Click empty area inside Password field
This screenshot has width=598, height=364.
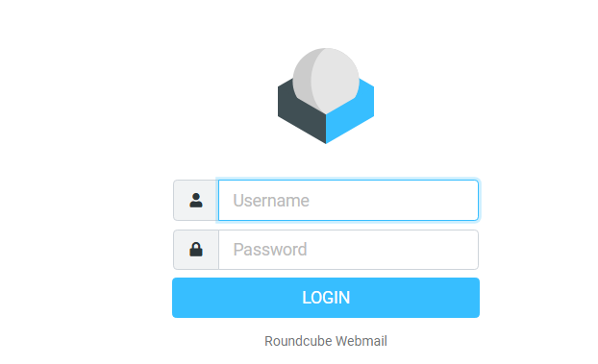(x=393, y=250)
